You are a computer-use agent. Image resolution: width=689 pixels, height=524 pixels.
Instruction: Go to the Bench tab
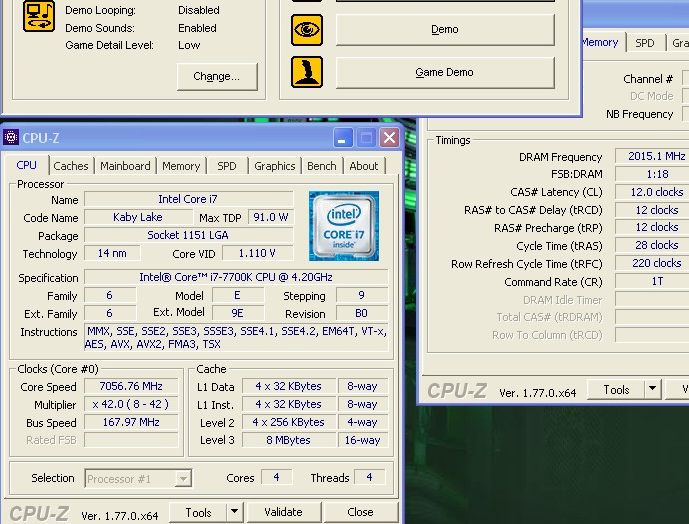(321, 166)
